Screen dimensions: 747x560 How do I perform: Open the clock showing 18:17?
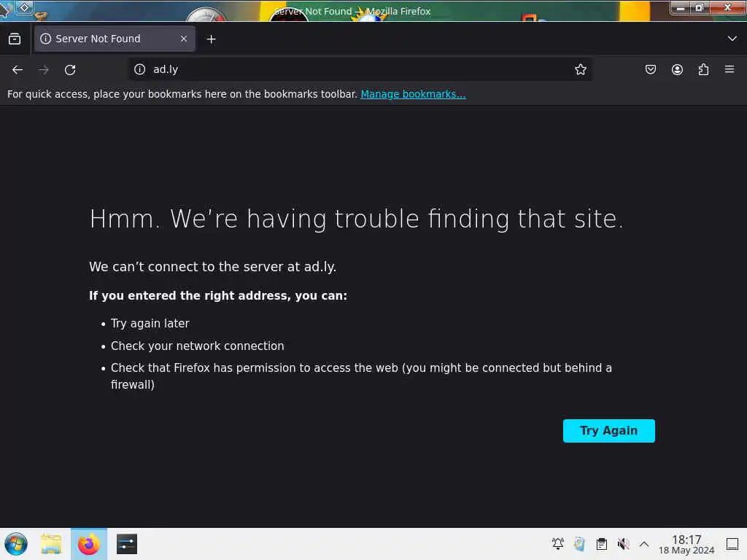686,544
